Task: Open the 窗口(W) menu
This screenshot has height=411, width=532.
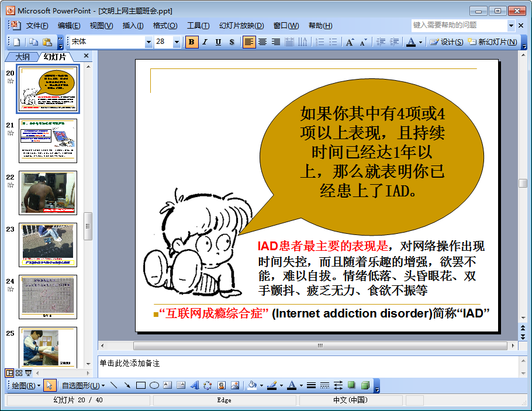Action: pyautogui.click(x=286, y=26)
